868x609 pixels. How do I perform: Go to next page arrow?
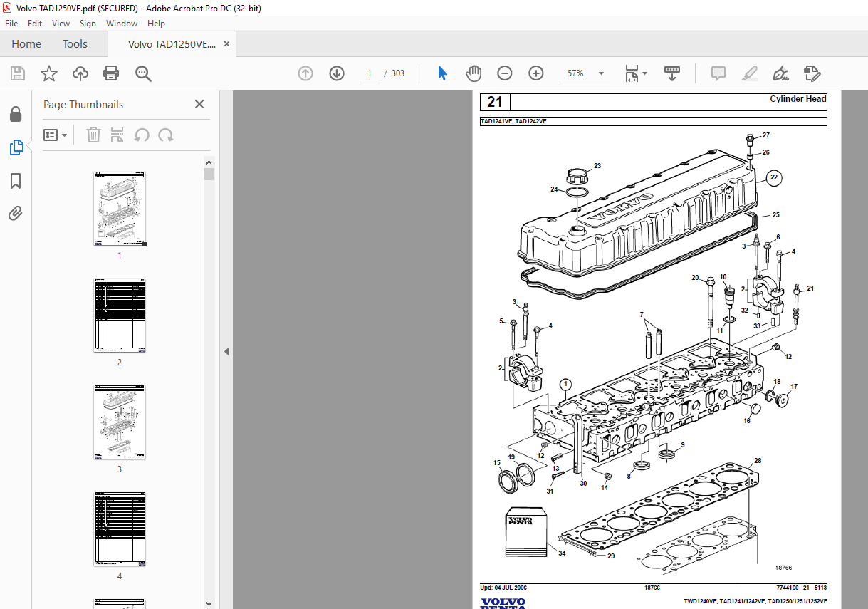(337, 73)
